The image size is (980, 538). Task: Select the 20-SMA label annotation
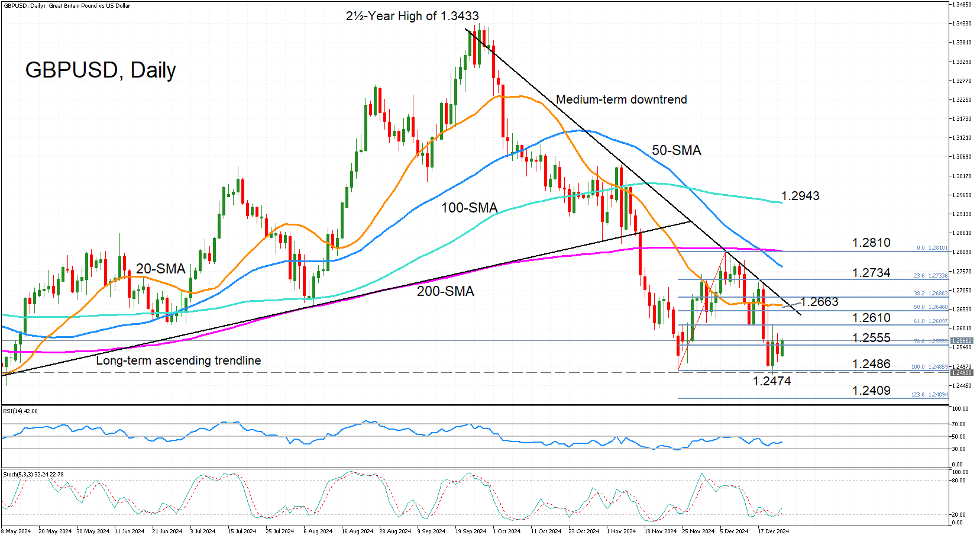[160, 269]
